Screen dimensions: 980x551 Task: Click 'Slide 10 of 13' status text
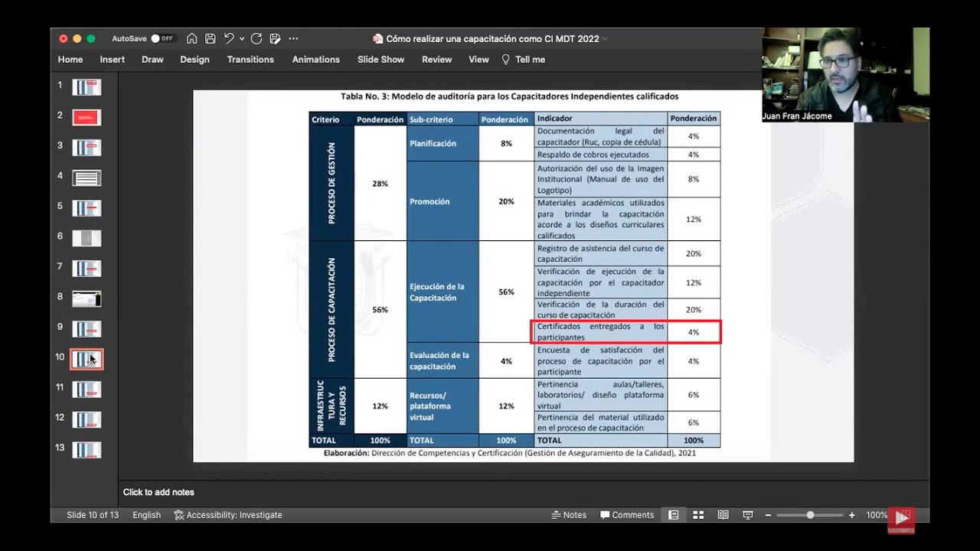click(93, 515)
